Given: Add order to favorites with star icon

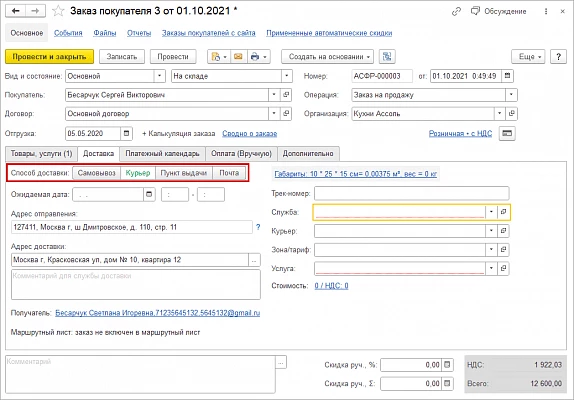Looking at the screenshot, I should (x=58, y=11).
